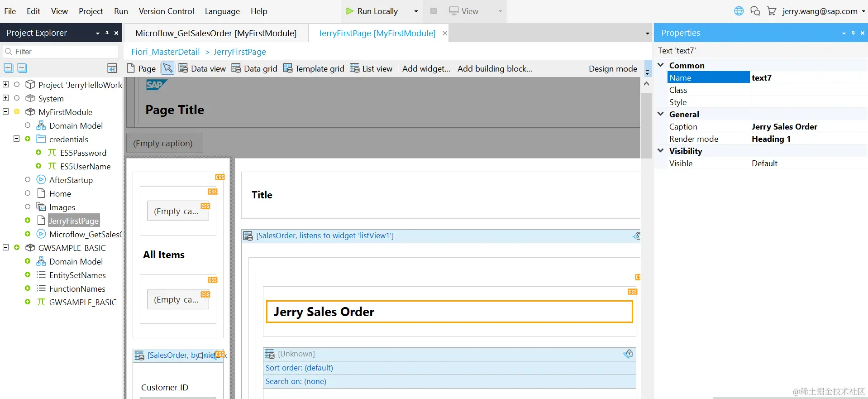
Task: Edit the Name property value text7
Action: point(808,77)
